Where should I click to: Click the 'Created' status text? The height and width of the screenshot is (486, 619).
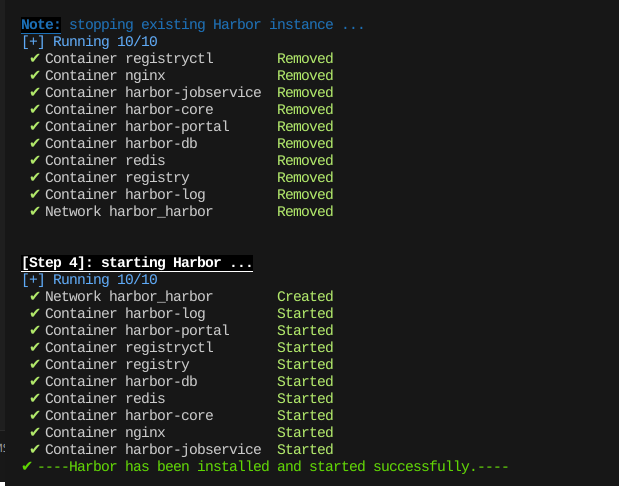(x=305, y=297)
